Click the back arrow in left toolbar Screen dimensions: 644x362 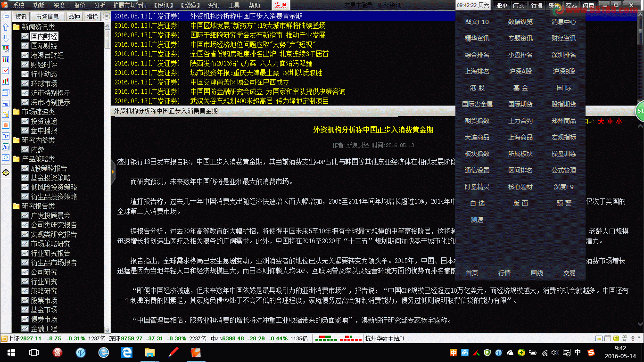coord(5,16)
